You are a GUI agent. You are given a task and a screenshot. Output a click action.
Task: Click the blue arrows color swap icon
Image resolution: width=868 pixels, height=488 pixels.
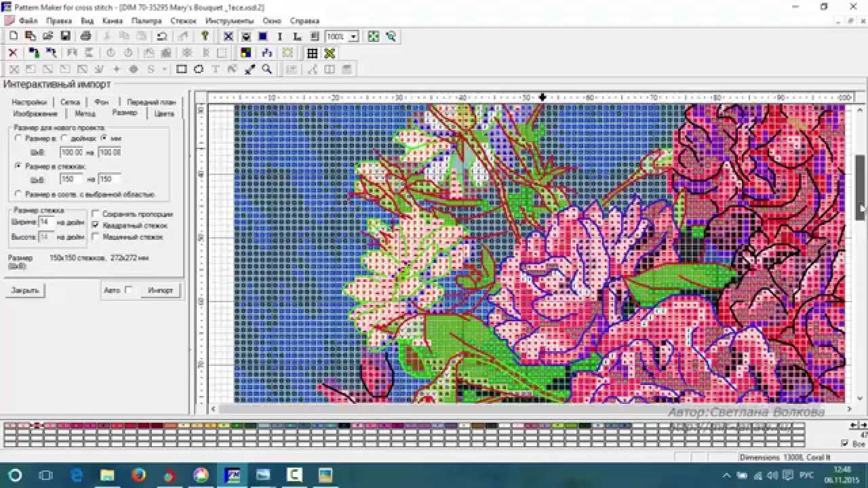[267, 52]
